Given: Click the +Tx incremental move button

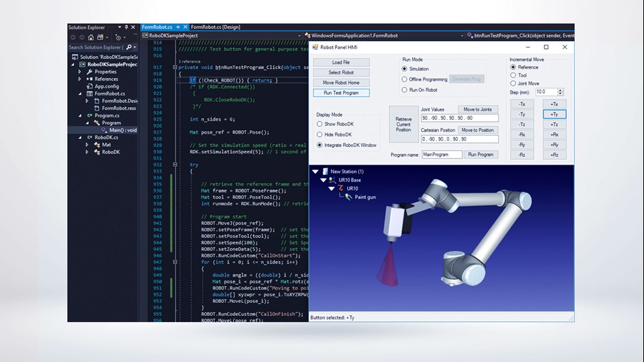Looking at the screenshot, I should [x=555, y=104].
